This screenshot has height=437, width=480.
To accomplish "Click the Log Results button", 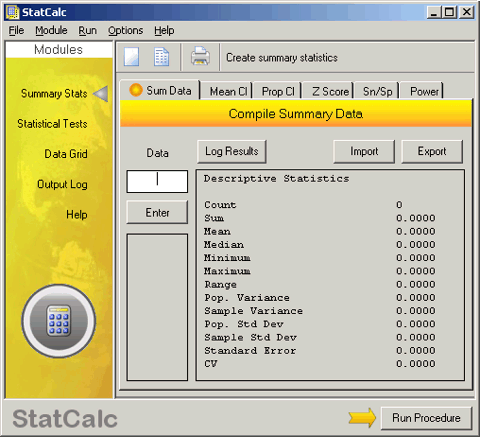I will [x=232, y=151].
